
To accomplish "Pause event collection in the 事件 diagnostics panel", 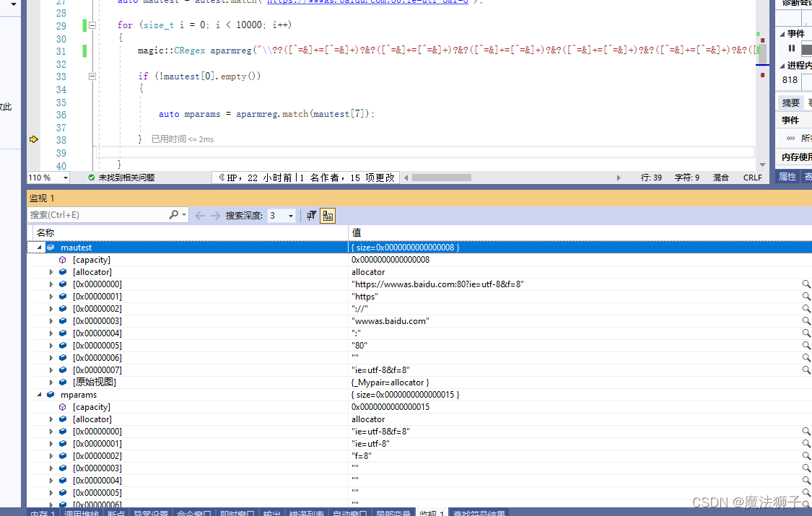I will point(792,48).
